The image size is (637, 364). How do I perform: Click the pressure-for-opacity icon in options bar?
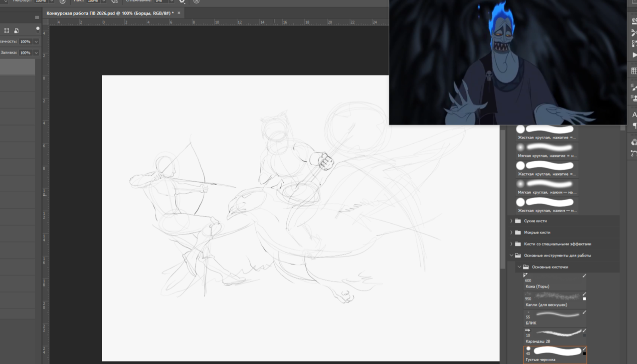(x=62, y=1)
